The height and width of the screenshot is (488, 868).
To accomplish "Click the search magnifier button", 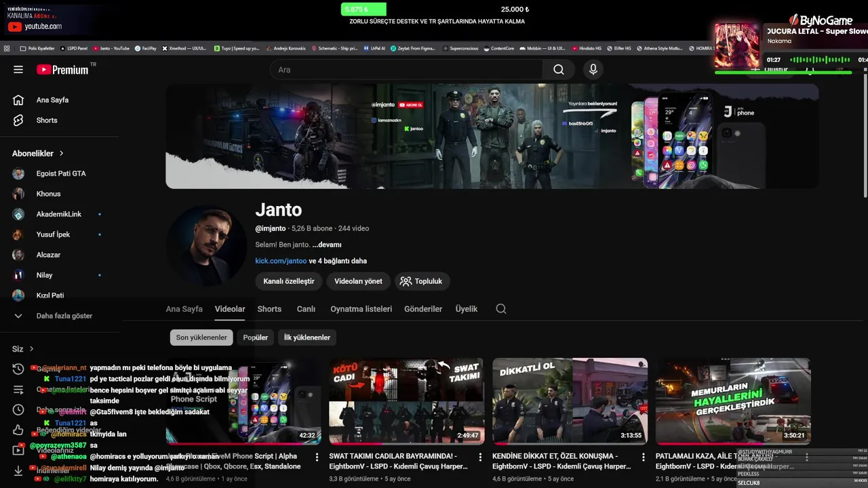I will pyautogui.click(x=558, y=69).
